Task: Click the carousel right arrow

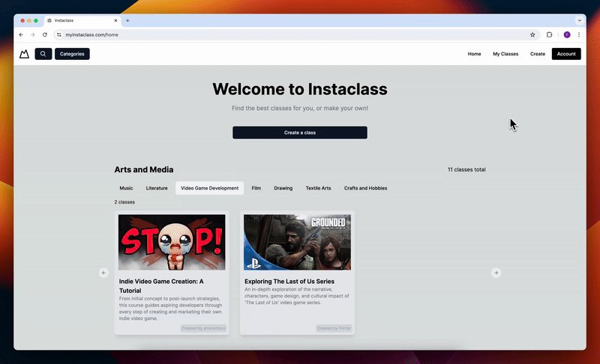Action: tap(496, 273)
